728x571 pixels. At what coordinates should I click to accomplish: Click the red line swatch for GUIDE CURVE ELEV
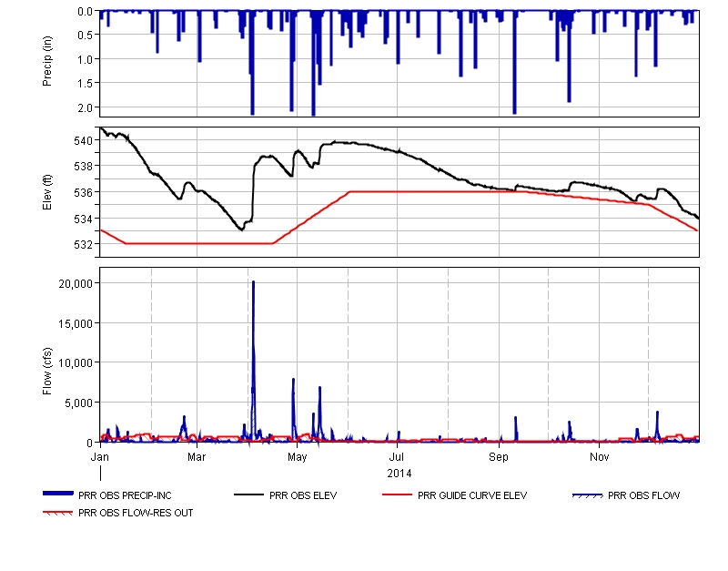397,495
